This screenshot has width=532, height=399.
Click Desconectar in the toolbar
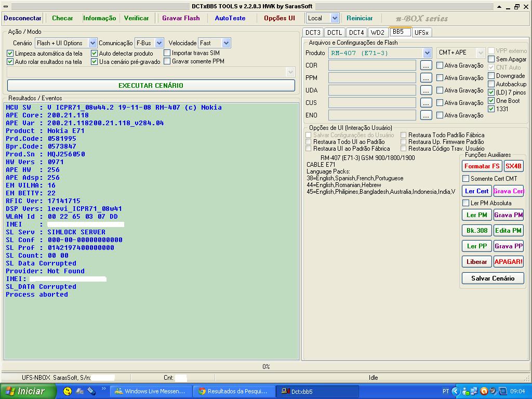(23, 18)
